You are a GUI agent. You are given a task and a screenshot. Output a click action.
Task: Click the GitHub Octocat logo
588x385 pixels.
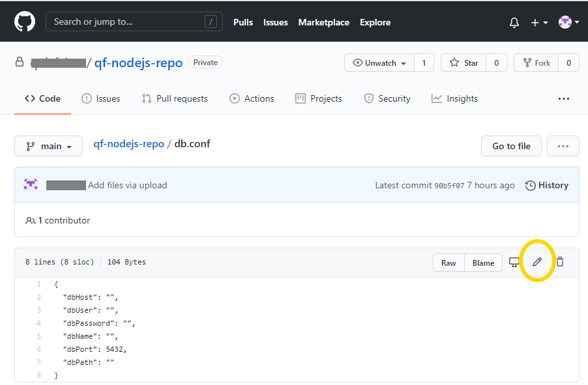(x=24, y=21)
